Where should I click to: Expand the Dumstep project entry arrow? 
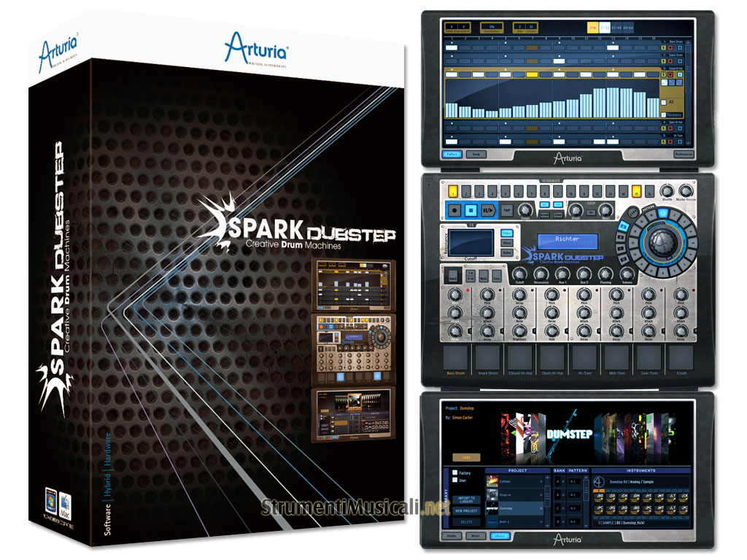point(541,507)
